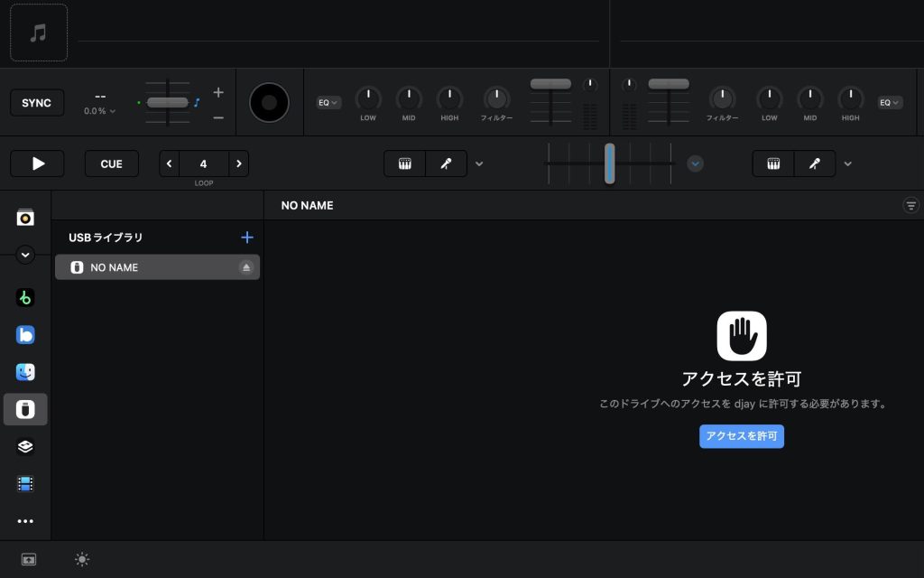This screenshot has height=578, width=924.
Task: Open the 0.0% tempo range dropdown
Action: (x=100, y=111)
